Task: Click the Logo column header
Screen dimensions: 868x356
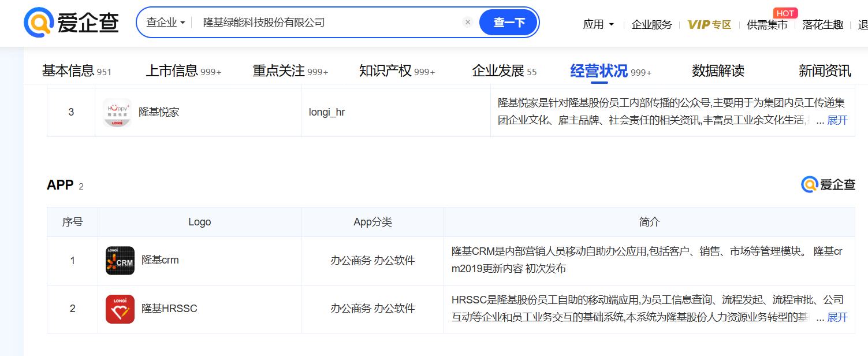Action: tap(199, 222)
